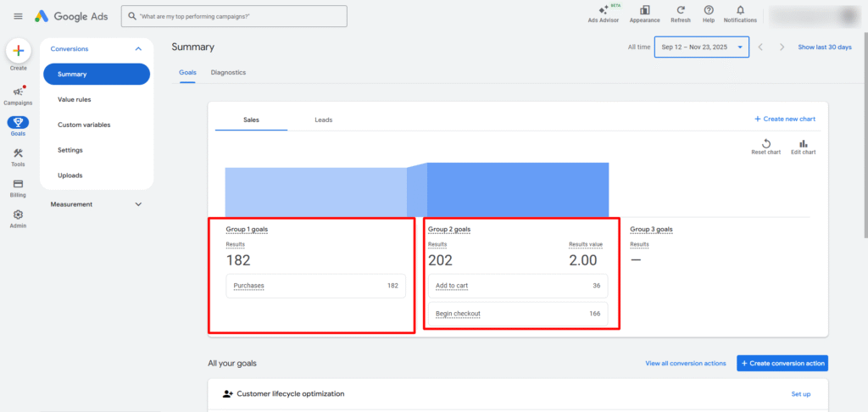Viewport: 868px width, 412px height.
Task: Click the Group 2 goals funnel bar
Action: [517, 189]
